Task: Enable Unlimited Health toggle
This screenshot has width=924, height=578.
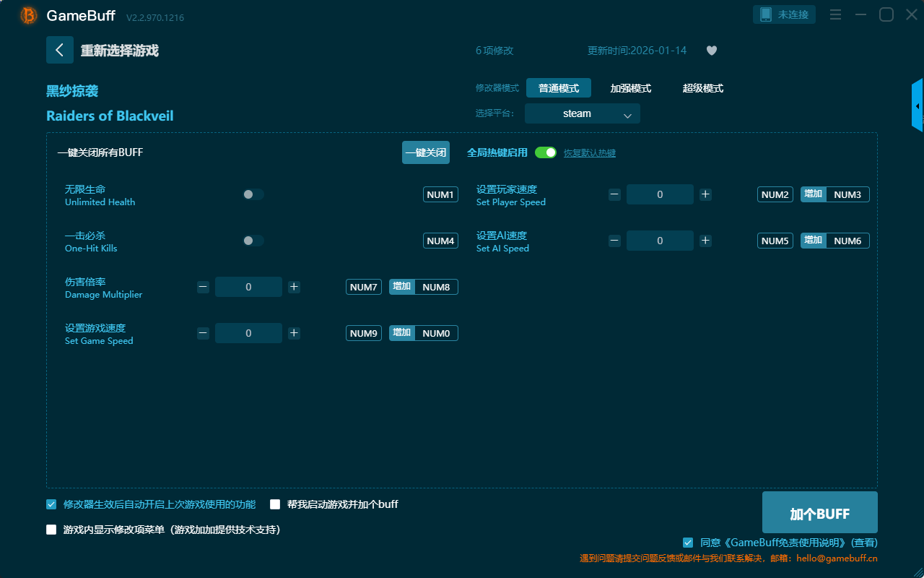Action: (253, 194)
